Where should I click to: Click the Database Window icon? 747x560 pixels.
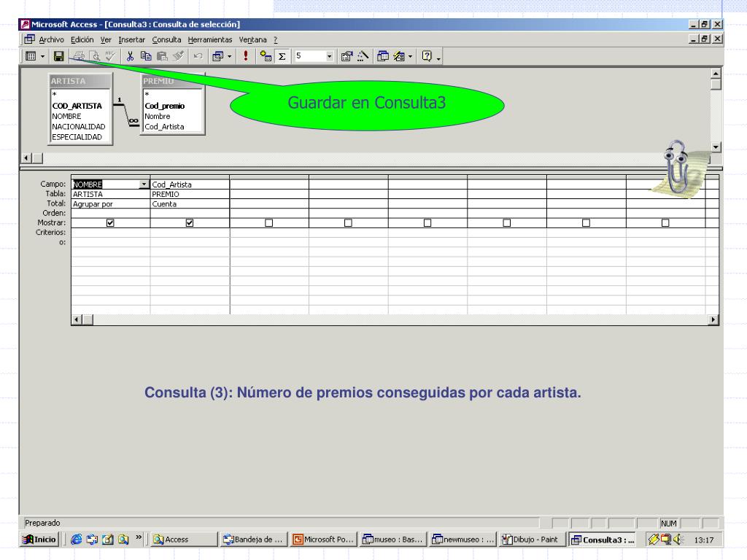click(382, 56)
